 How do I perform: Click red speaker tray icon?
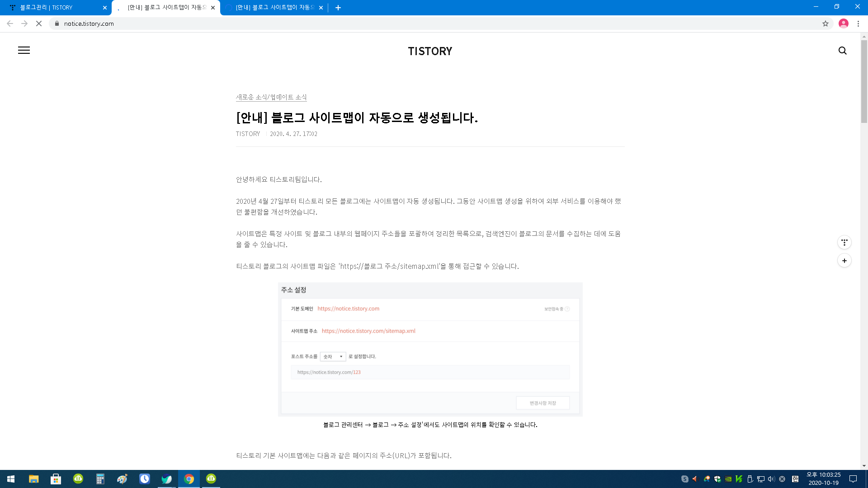pos(695,479)
